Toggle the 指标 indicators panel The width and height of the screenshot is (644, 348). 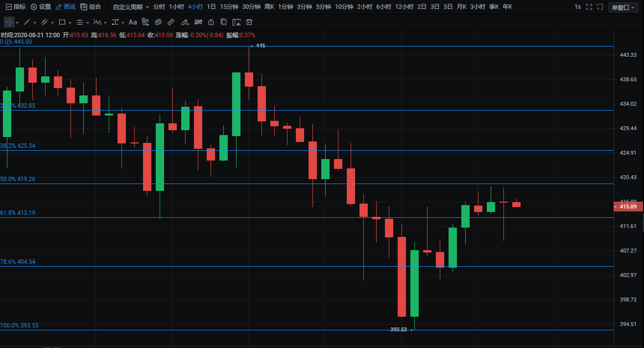click(x=16, y=7)
